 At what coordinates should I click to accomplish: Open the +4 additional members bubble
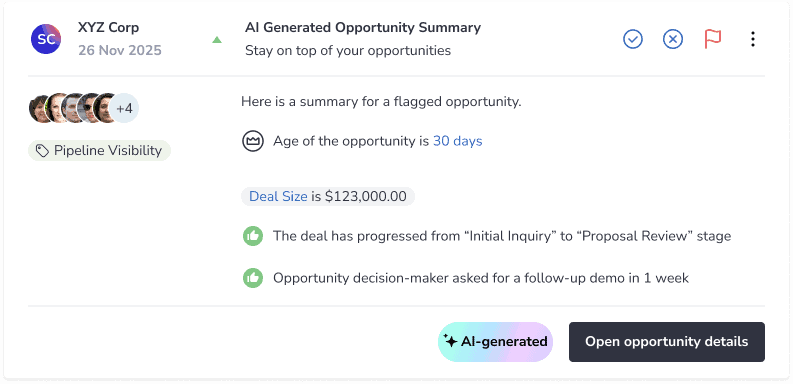tap(124, 108)
